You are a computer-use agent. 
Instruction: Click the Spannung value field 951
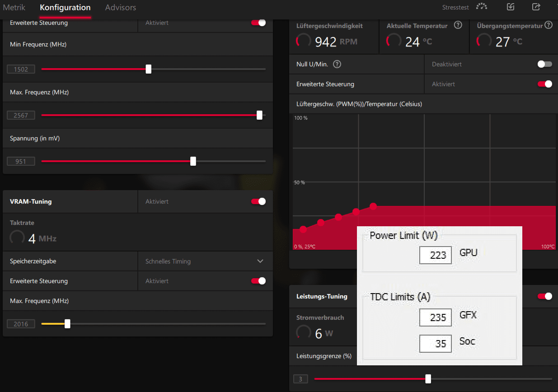(x=21, y=161)
